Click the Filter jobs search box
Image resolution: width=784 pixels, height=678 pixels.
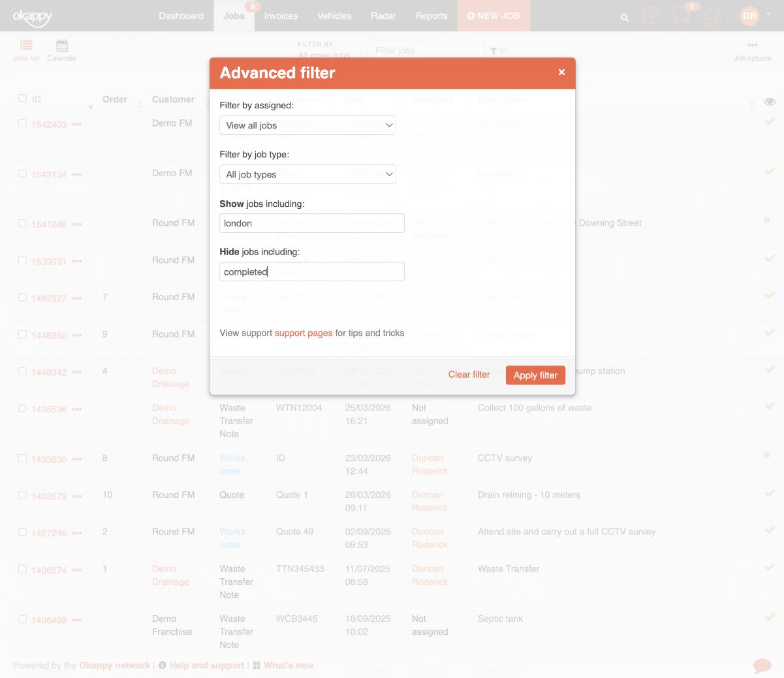coord(426,50)
